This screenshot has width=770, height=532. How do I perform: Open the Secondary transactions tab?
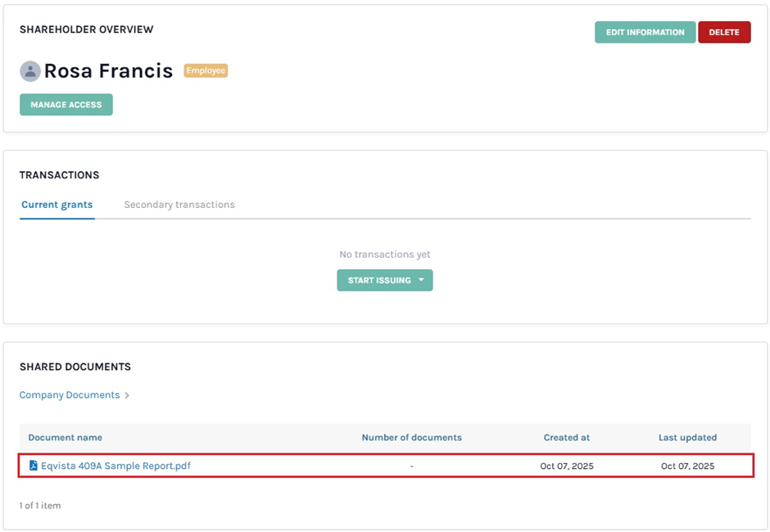point(179,205)
